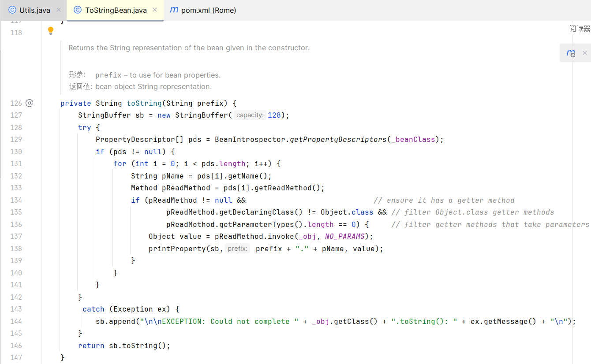This screenshot has height=364, width=591.
Task: Click the NO_PARAMS constant
Action: (x=345, y=236)
